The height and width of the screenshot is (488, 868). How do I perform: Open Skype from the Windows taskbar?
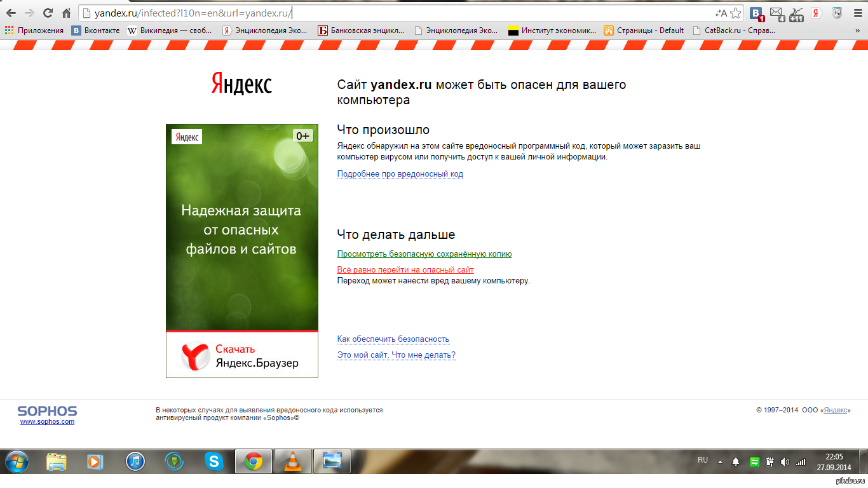214,461
